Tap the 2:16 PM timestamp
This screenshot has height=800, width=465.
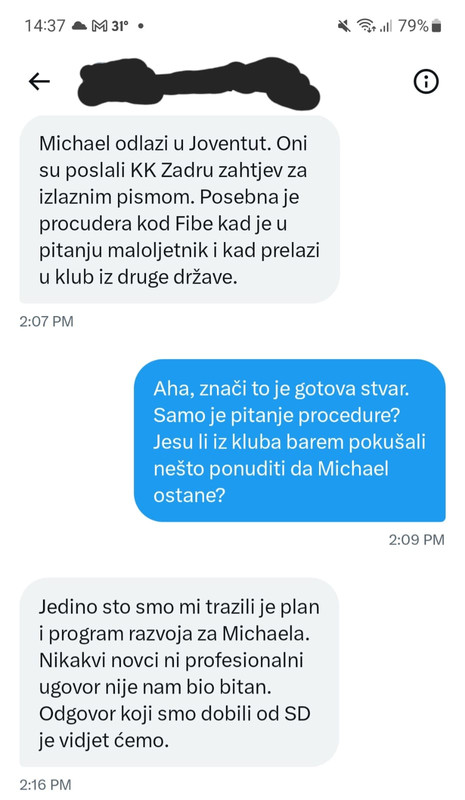click(45, 784)
